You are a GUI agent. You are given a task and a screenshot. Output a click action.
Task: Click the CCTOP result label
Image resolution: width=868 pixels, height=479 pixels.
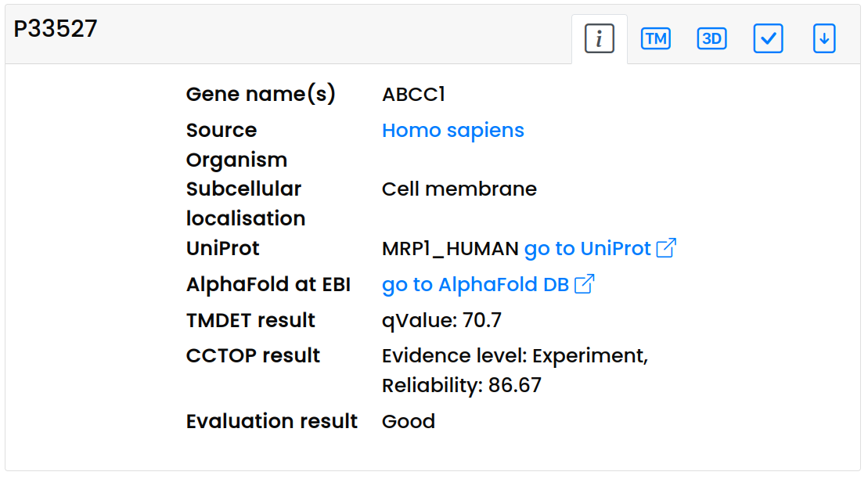coord(253,355)
